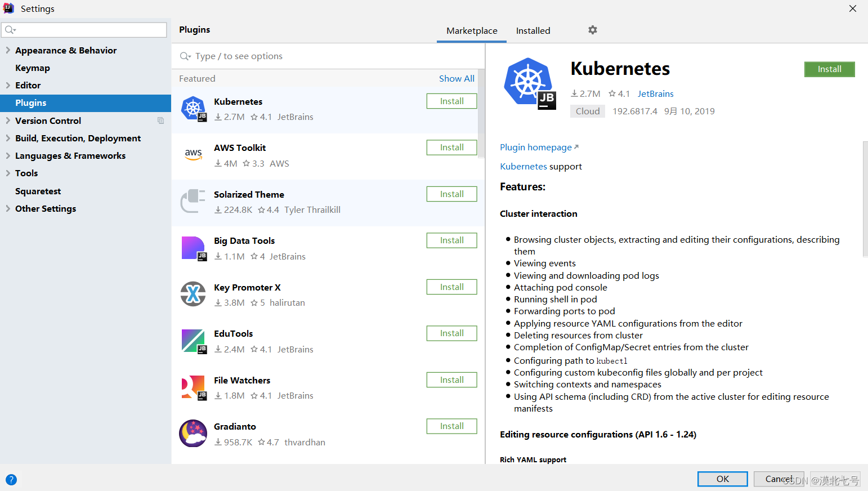
Task: Click the Solarized Theme plug icon
Action: 194,201
